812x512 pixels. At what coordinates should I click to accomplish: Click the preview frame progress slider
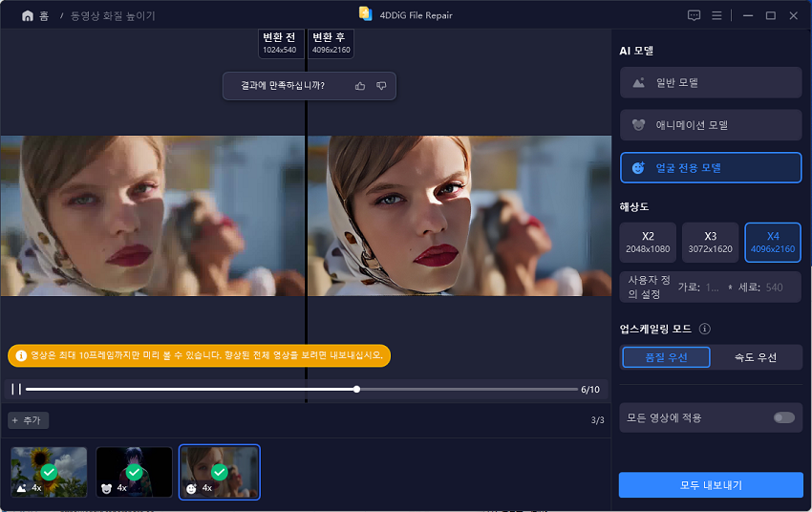tap(301, 389)
